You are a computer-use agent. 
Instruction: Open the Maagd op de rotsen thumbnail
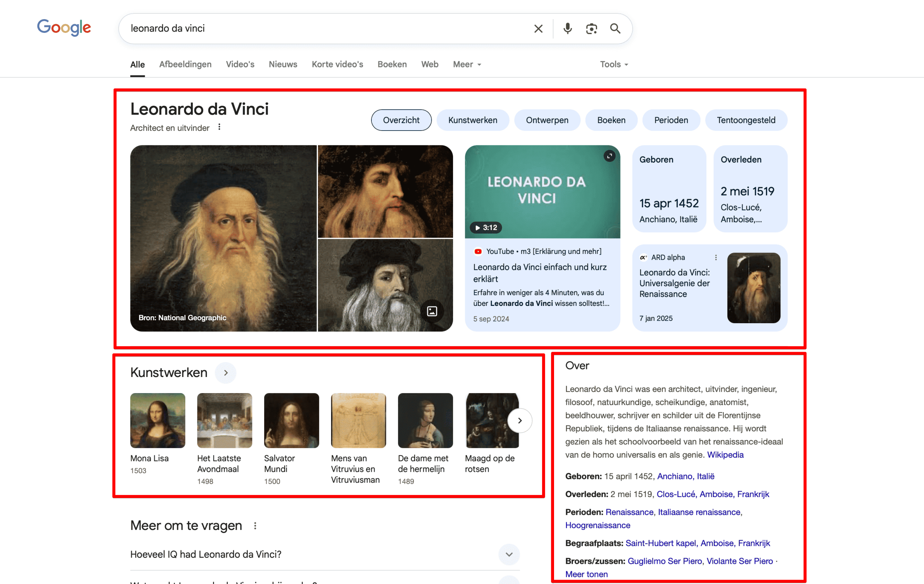[x=492, y=421]
